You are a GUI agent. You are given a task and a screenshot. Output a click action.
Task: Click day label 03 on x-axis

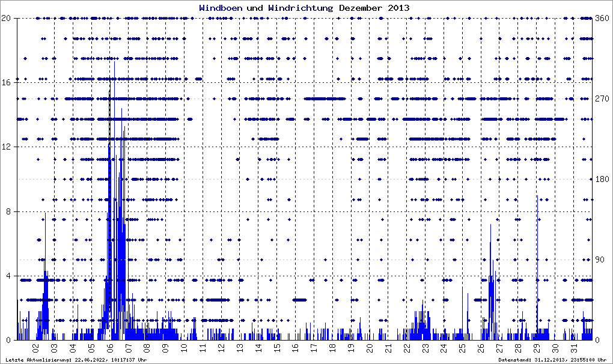(54, 348)
